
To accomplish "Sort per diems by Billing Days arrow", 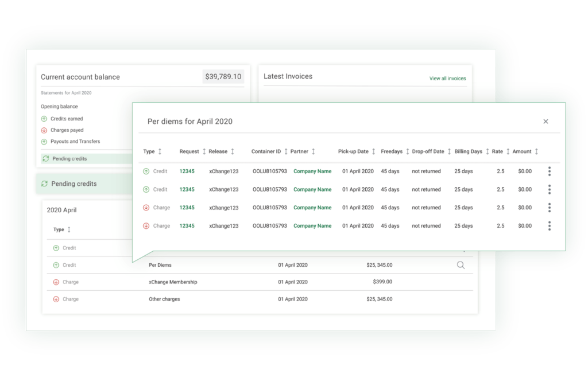I will (x=487, y=151).
